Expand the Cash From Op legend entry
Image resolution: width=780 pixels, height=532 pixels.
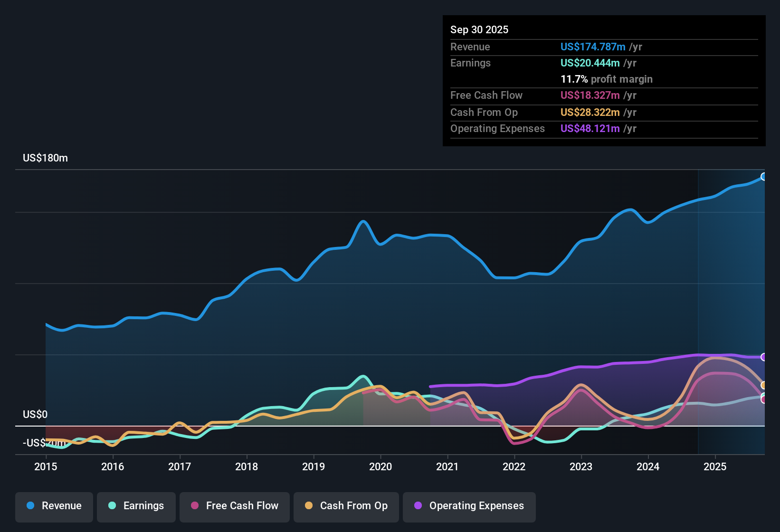346,506
